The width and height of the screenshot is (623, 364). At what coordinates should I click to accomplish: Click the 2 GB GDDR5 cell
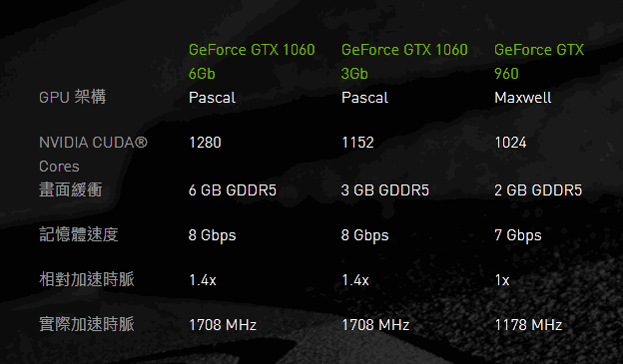point(538,190)
